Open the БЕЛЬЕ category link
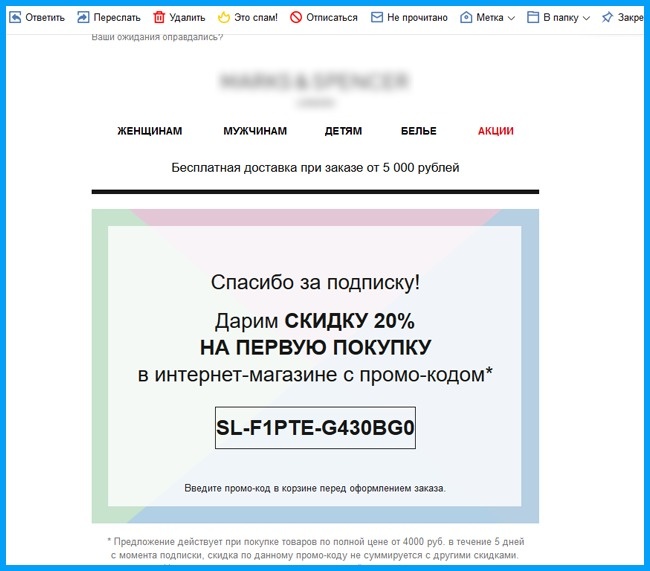This screenshot has width=650, height=571. [419, 131]
